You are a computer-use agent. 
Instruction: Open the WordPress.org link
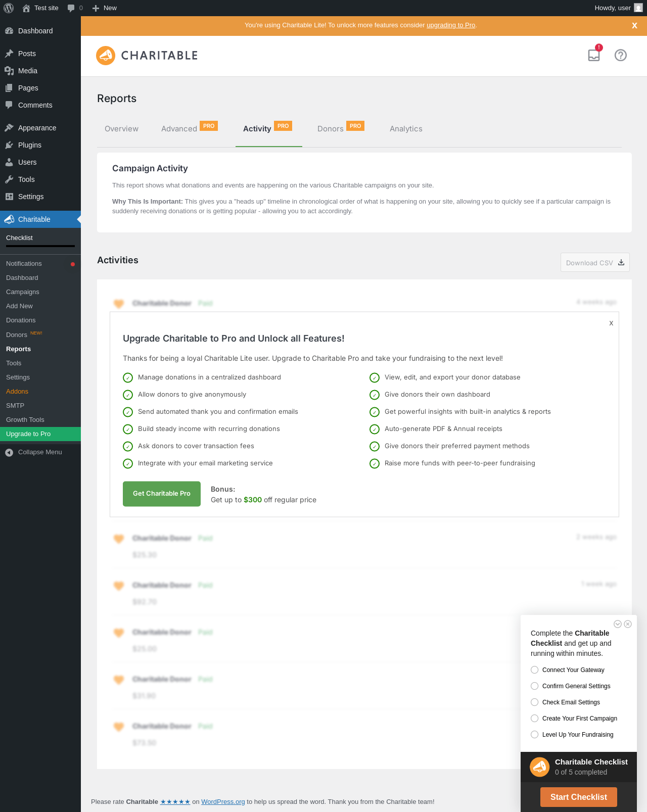tap(223, 802)
